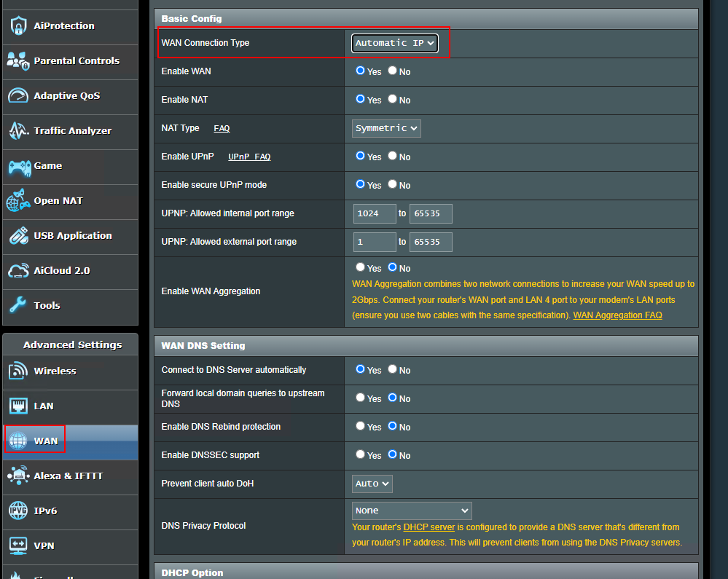Image resolution: width=728 pixels, height=579 pixels.
Task: Open NAT Type Symmetric dropdown
Action: tap(386, 128)
